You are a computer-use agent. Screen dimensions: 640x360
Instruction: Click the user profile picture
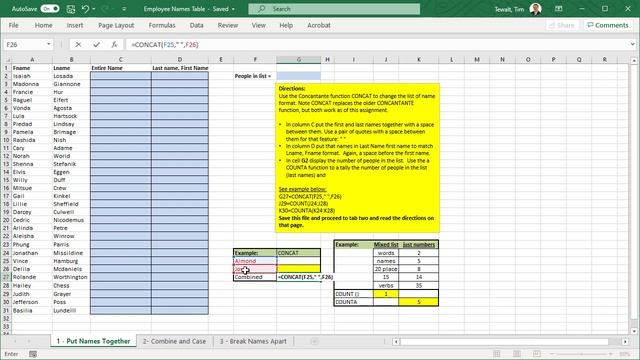pos(536,9)
